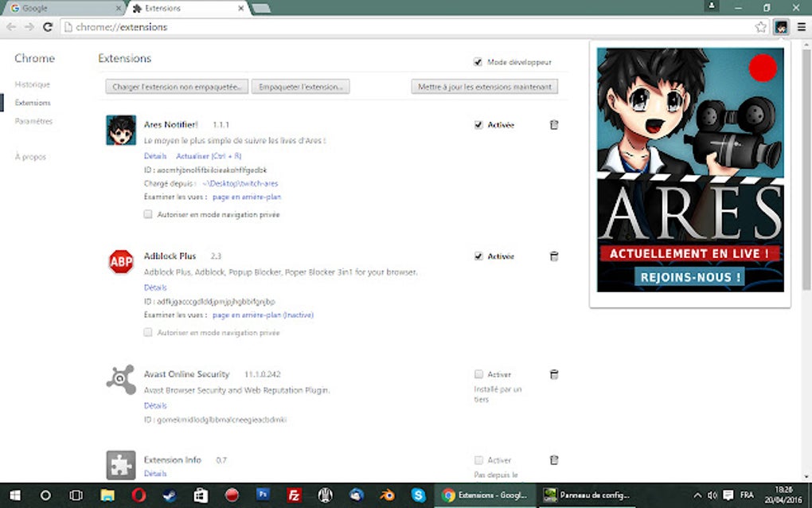This screenshot has width=812, height=508.
Task: Open FileZilla from the taskbar
Action: tap(294, 494)
